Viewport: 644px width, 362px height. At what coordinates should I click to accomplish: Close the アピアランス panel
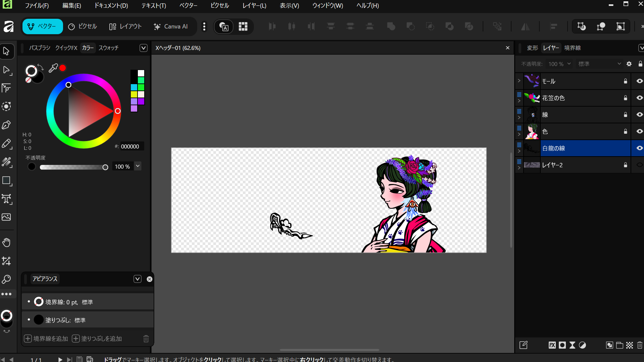[150, 279]
